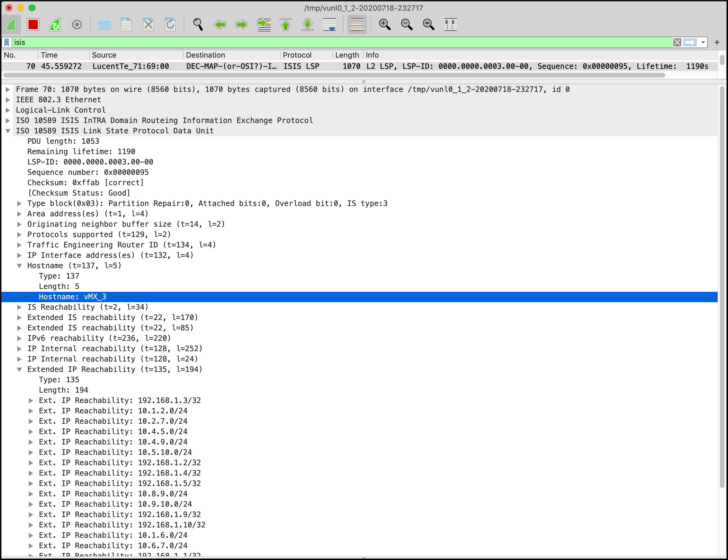Screen dimensions: 728x560
Task: Expand IS Reachability (t=2, l=34)
Action: click(19, 307)
